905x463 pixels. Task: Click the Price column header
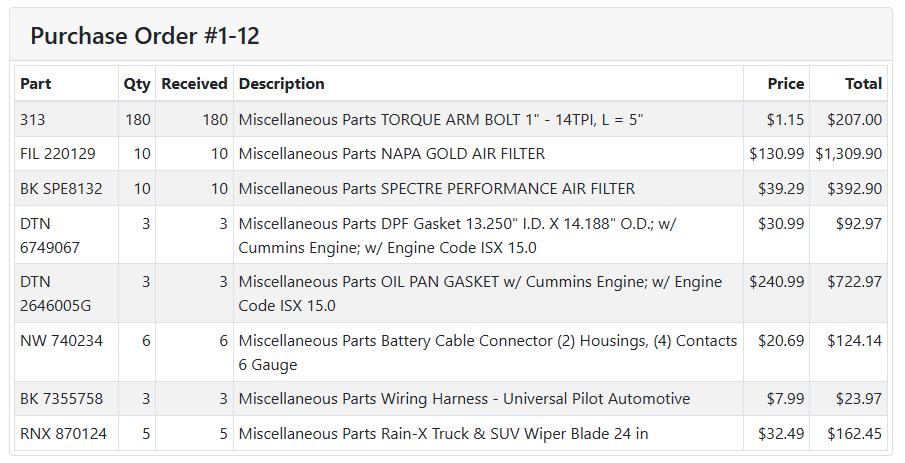click(786, 84)
